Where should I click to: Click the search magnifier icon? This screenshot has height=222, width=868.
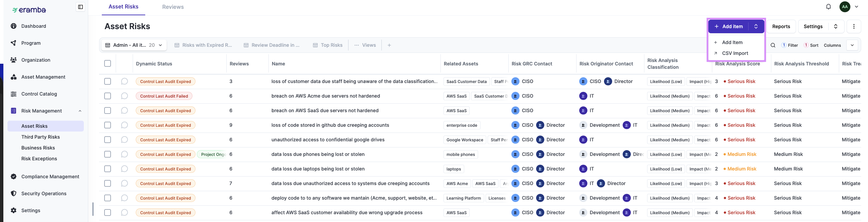coord(773,45)
